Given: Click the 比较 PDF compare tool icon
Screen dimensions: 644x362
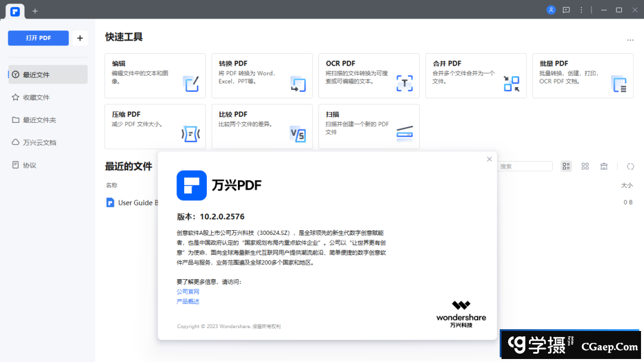Looking at the screenshot, I should point(298,134).
